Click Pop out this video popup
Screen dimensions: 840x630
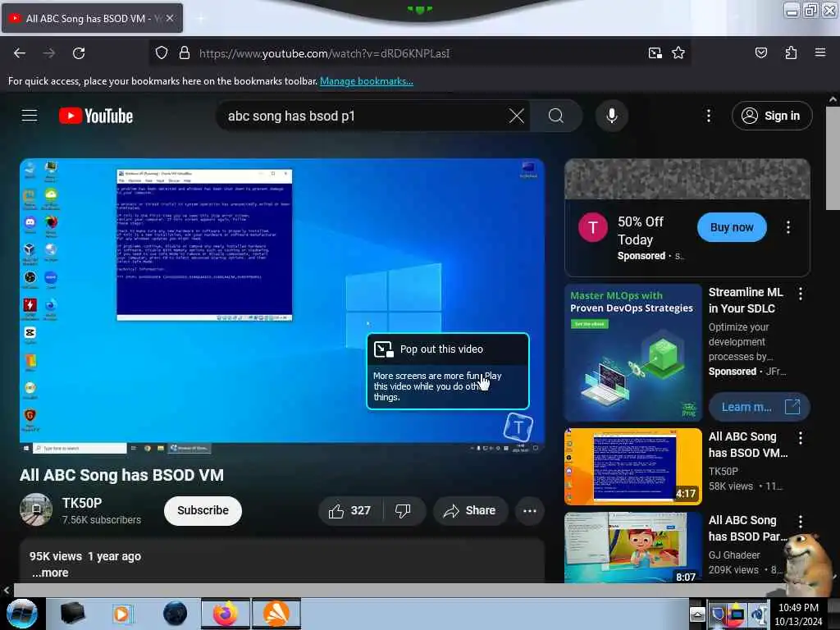448,371
